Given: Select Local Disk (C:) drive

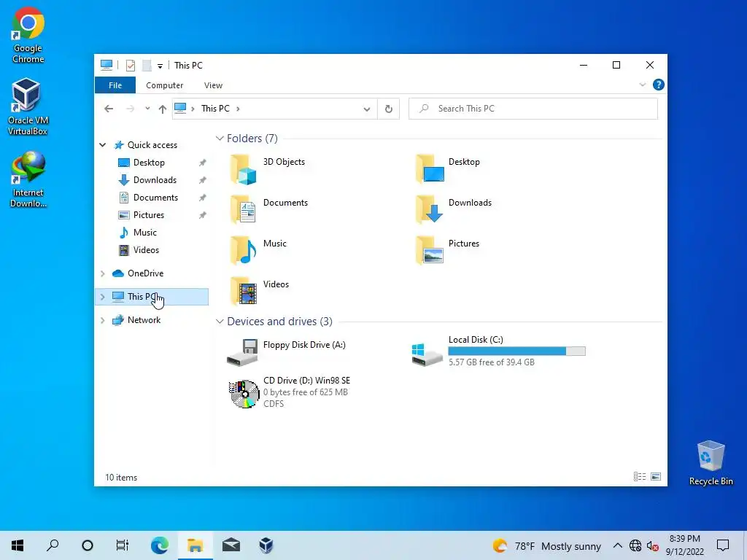Looking at the screenshot, I should [x=498, y=351].
